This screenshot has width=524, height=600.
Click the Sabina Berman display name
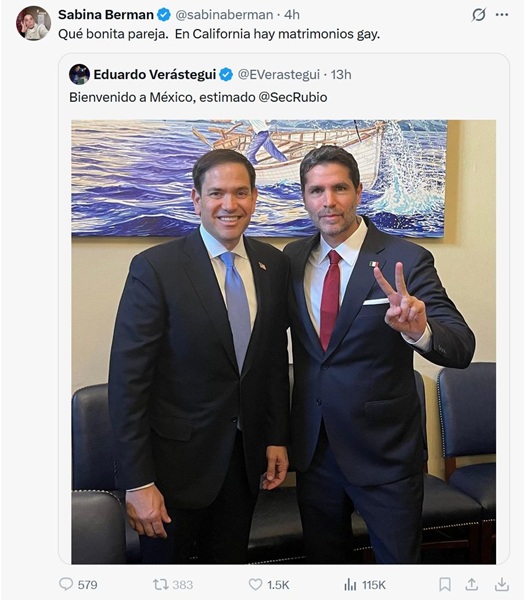click(106, 15)
